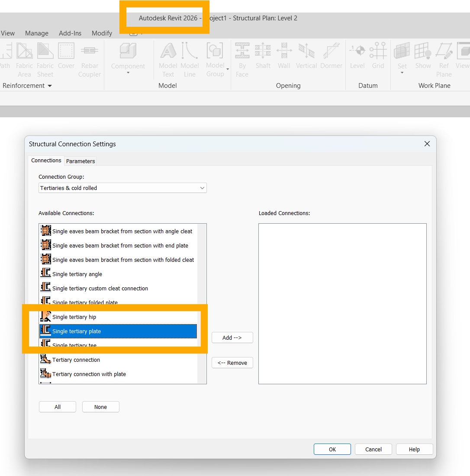Viewport: 470px width, 476px height.
Task: Select the Model Line tool
Action: click(x=190, y=60)
